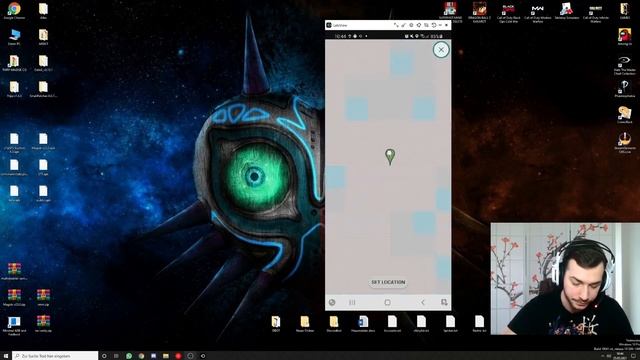Viewport: 640px width, 360px height.
Task: Tap the Android recent apps button
Action: (x=352, y=302)
